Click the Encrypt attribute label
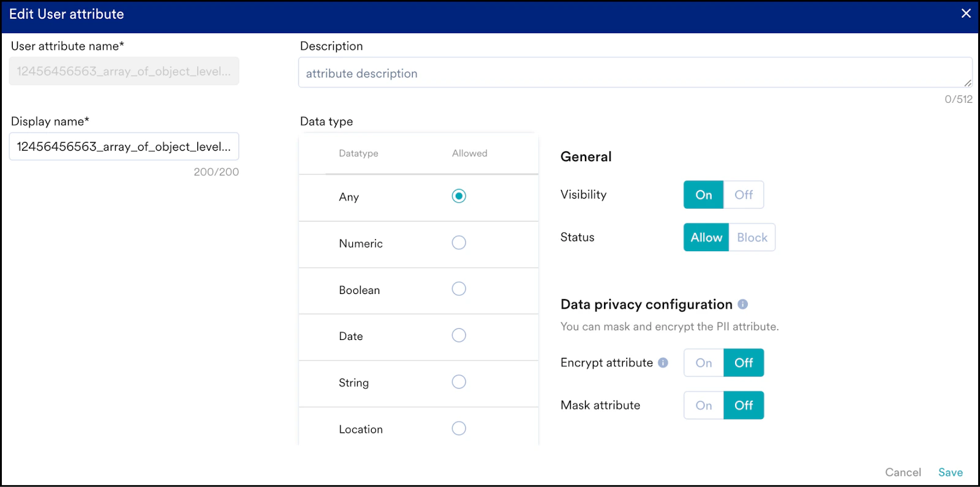 (607, 363)
